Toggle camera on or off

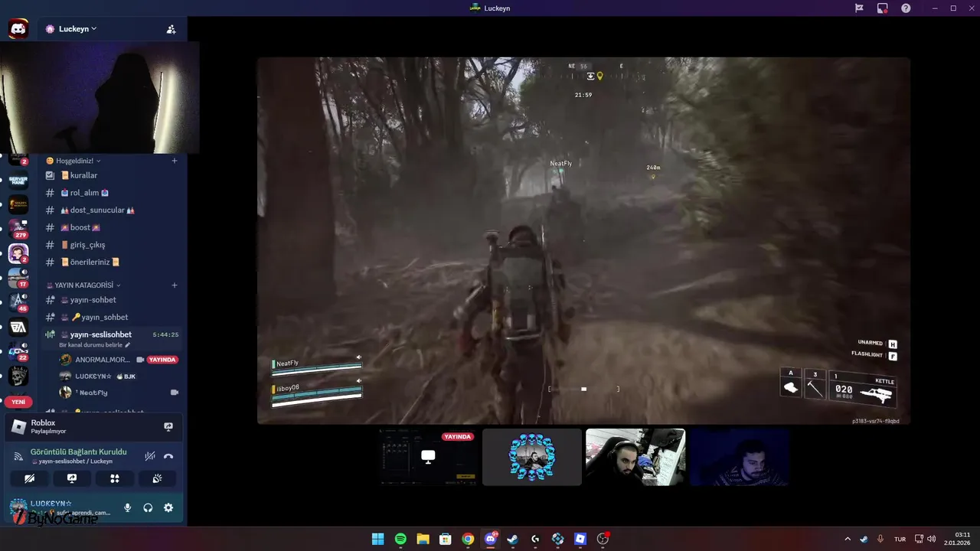point(30,479)
